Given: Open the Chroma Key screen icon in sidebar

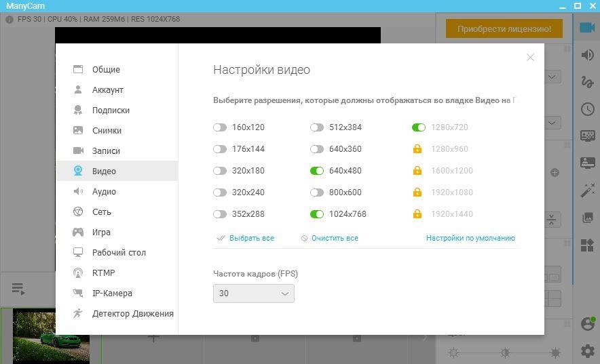Looking at the screenshot, I should point(587,136).
